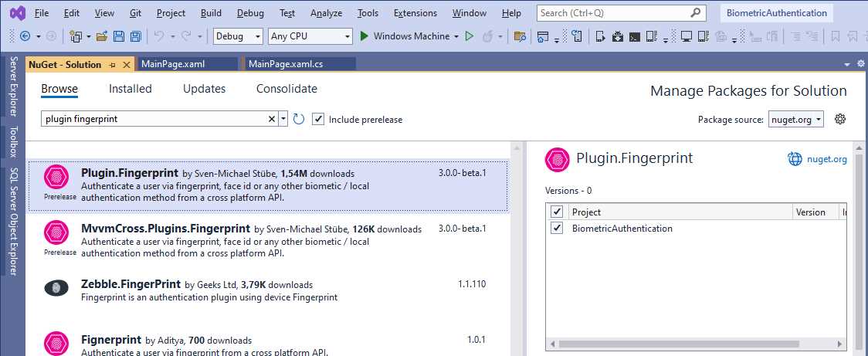
Task: Switch to the Consolidate tab
Action: 287,89
